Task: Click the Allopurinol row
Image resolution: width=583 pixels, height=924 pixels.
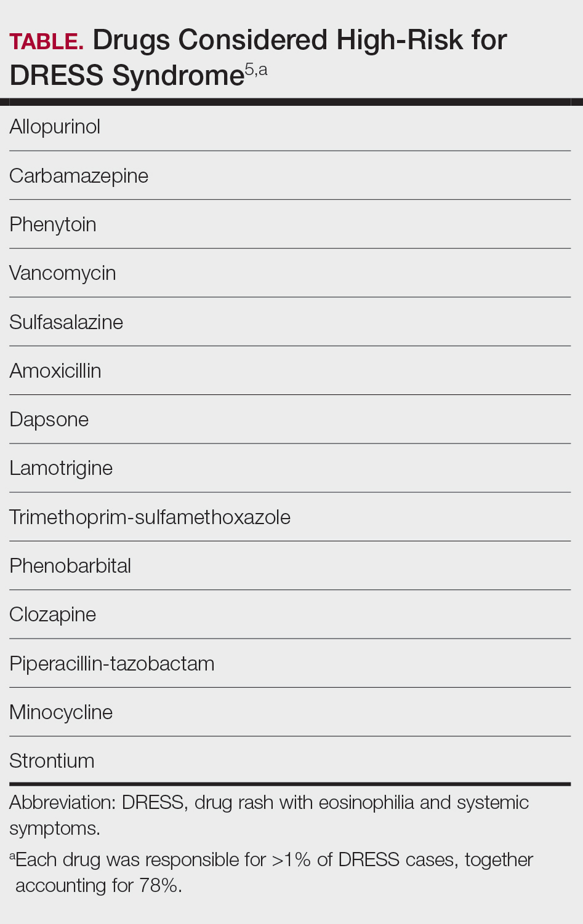Action: click(55, 127)
